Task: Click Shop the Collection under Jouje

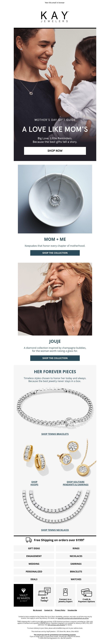Action: coord(55,358)
